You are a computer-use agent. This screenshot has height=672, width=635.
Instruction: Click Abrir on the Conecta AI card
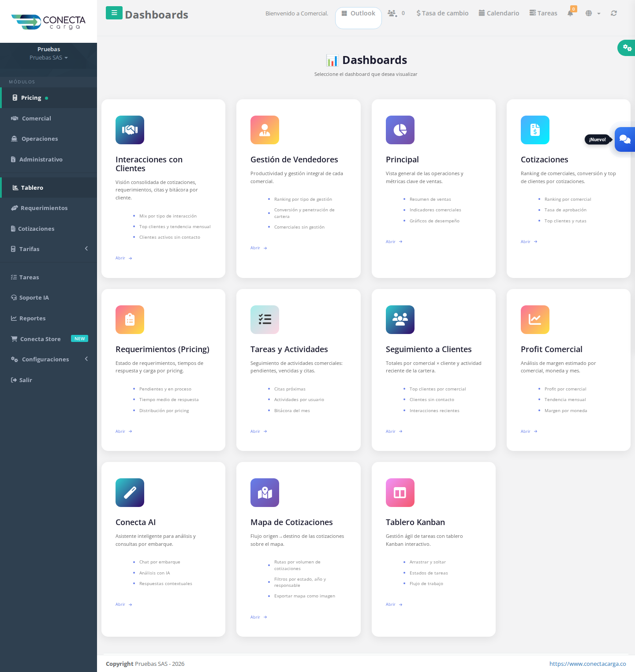click(124, 604)
